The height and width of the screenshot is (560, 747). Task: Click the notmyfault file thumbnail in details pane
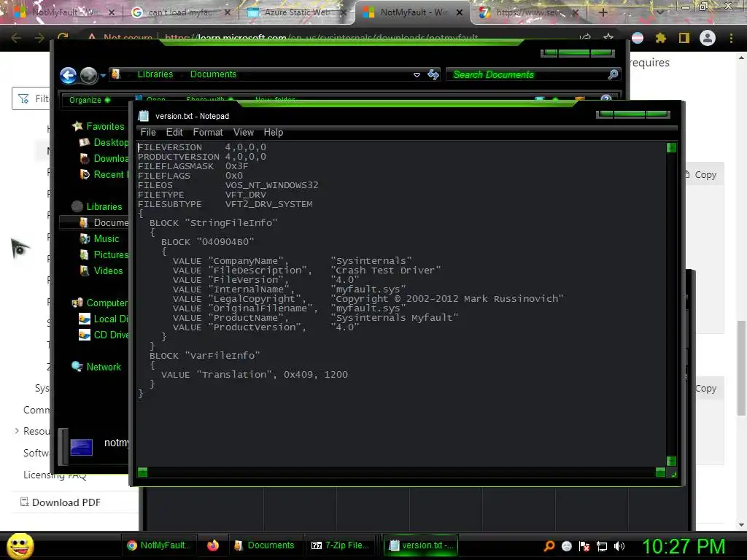click(x=82, y=447)
